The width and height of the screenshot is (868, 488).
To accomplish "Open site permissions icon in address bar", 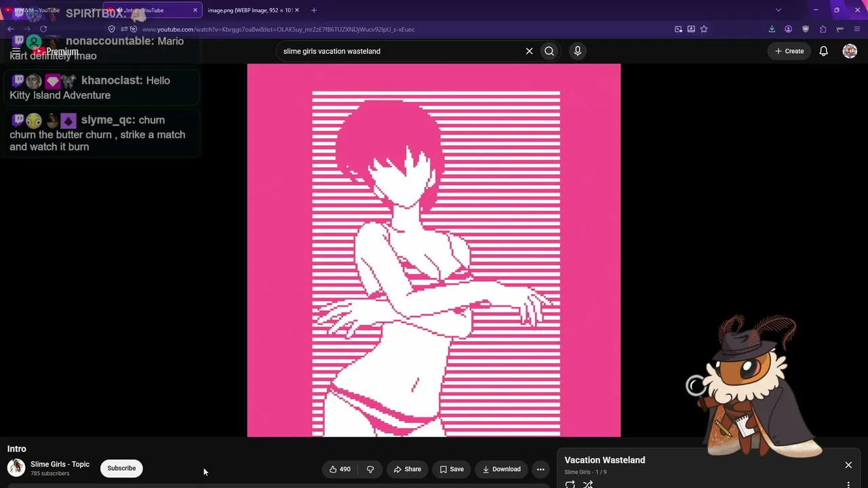I will coord(124,29).
